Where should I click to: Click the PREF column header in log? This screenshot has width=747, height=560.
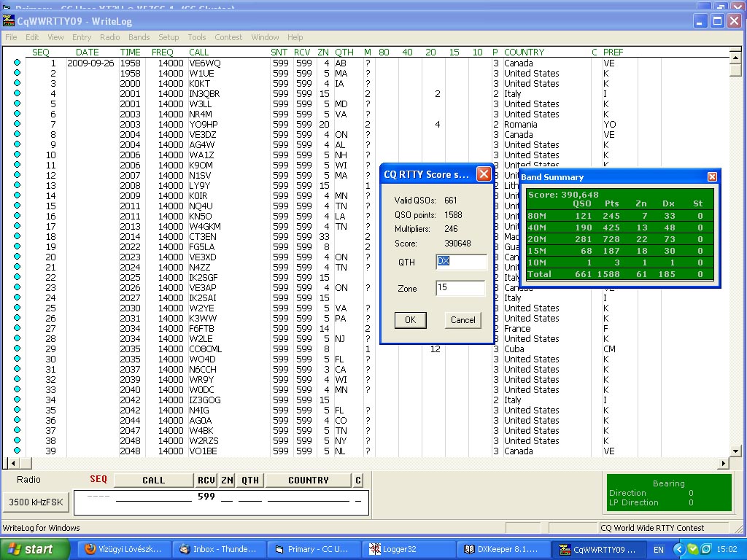(x=613, y=52)
